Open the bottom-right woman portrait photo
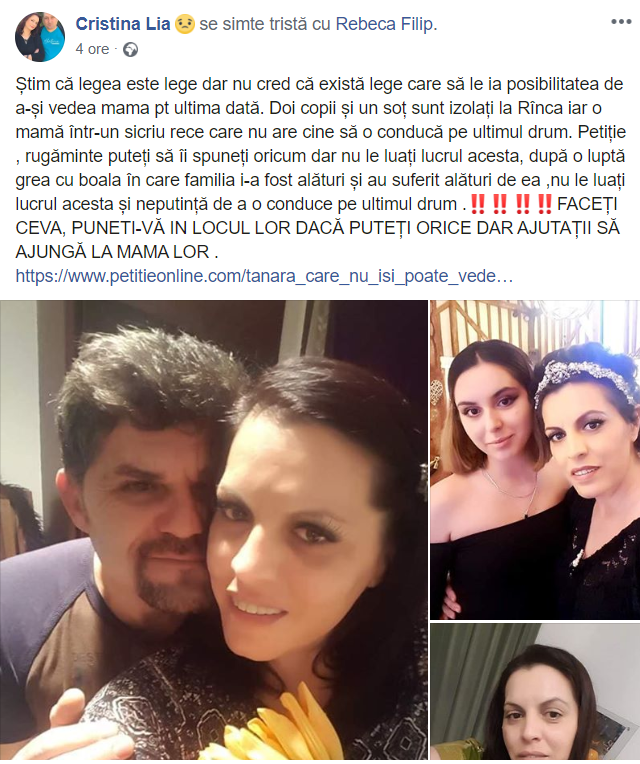Viewport: 640px width, 764px height. tap(535, 691)
